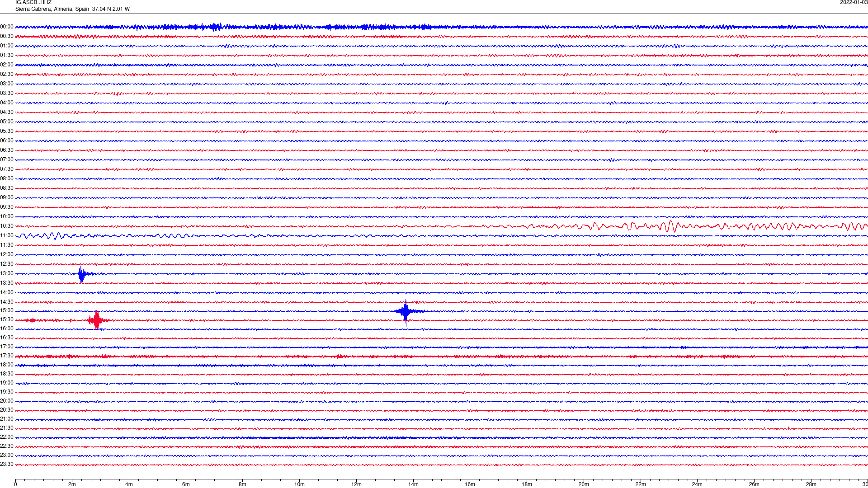Image resolution: width=868 pixels, height=488 pixels.
Task: Select the 11:00 time row label
Action: pos(7,236)
